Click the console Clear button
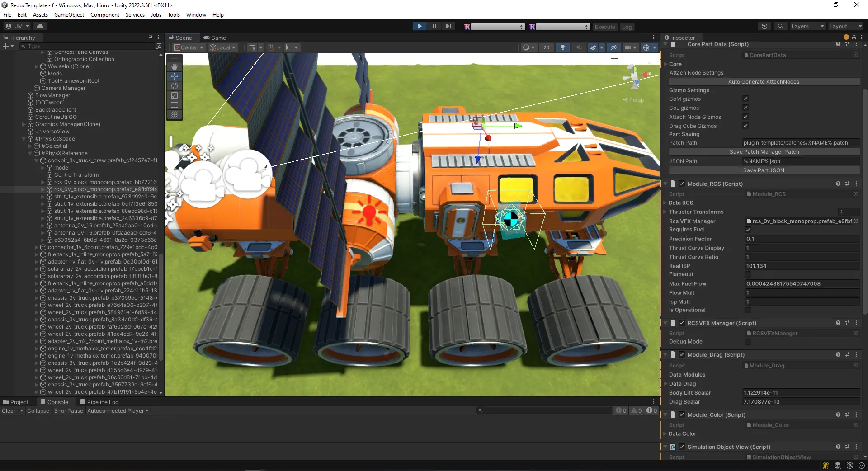This screenshot has height=471, width=868. 9,411
